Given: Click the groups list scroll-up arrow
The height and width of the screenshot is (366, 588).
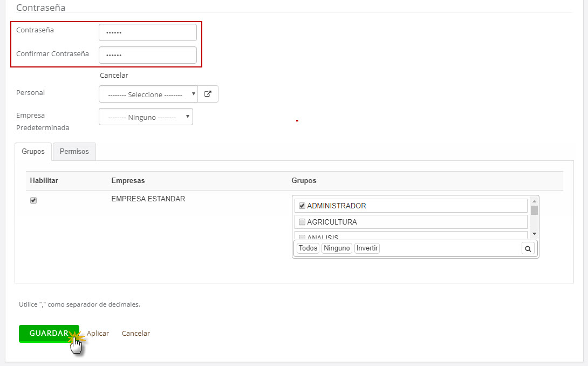Looking at the screenshot, I should [x=534, y=201].
